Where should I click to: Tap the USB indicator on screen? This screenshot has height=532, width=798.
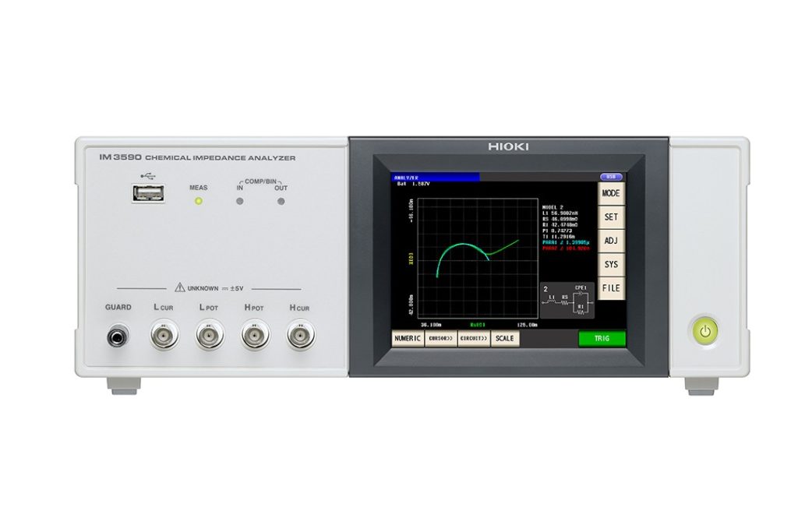(x=611, y=177)
